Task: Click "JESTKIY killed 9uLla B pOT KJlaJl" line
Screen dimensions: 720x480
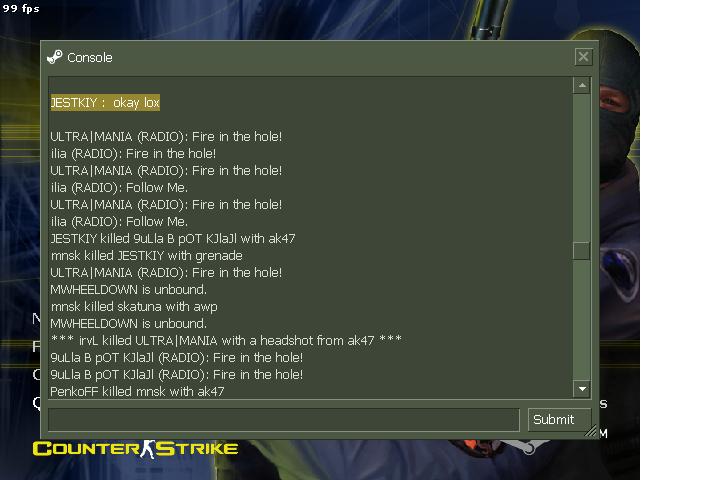Action: tap(173, 238)
